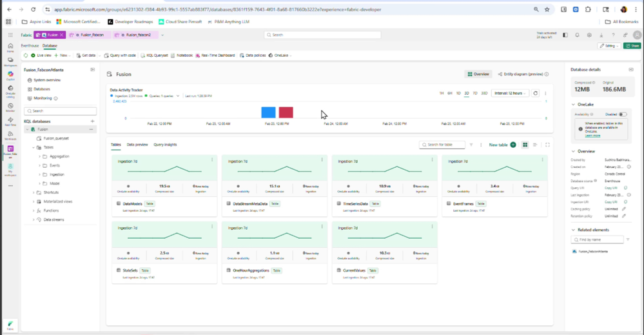Select the 3D time range
The image size is (644, 335).
[467, 94]
